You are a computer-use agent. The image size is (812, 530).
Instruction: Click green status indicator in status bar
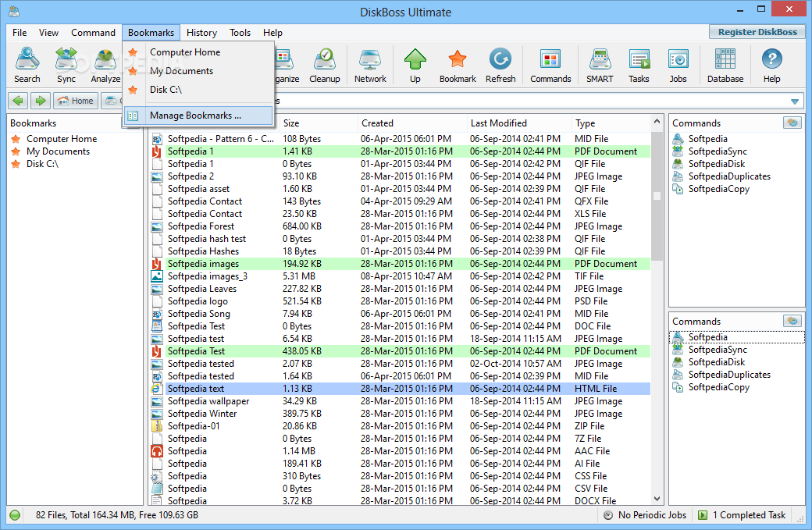[x=15, y=515]
